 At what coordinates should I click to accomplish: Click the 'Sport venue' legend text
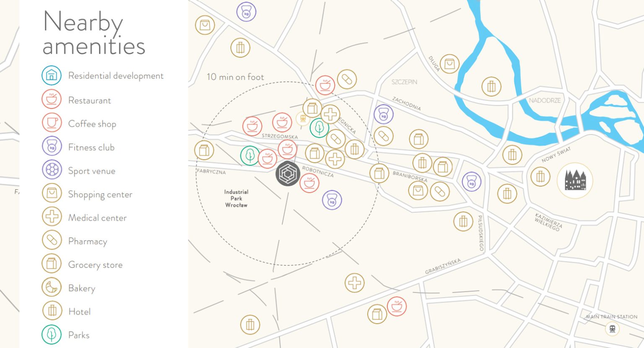click(91, 170)
